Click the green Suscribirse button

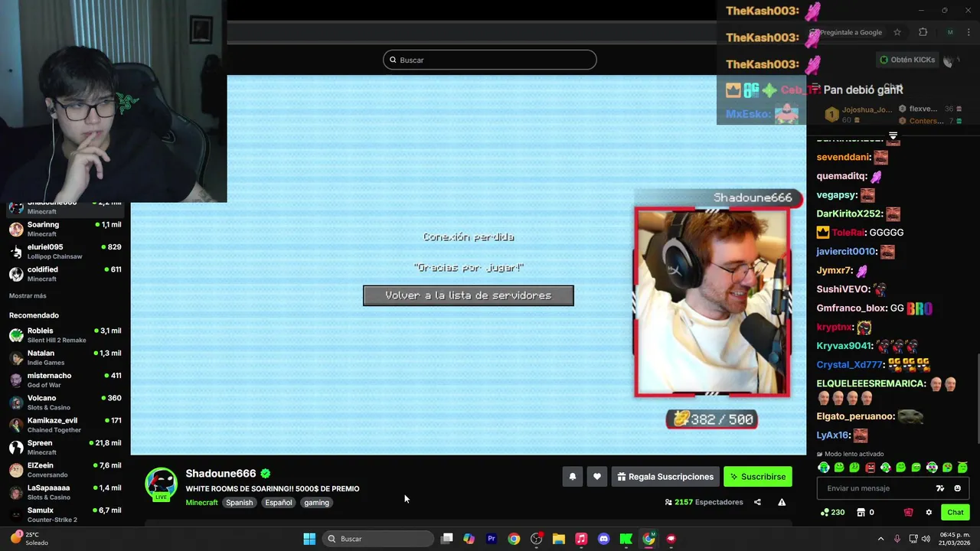pyautogui.click(x=758, y=477)
